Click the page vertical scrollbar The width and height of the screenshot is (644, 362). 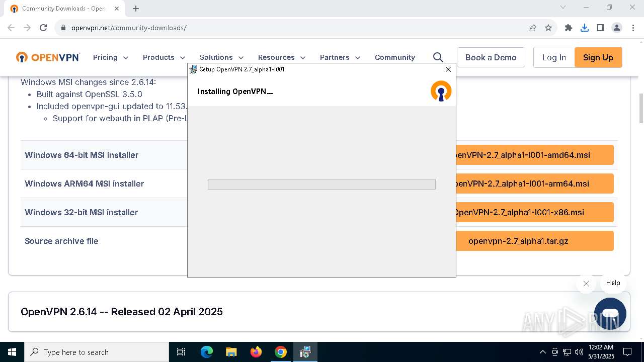pyautogui.click(x=640, y=109)
